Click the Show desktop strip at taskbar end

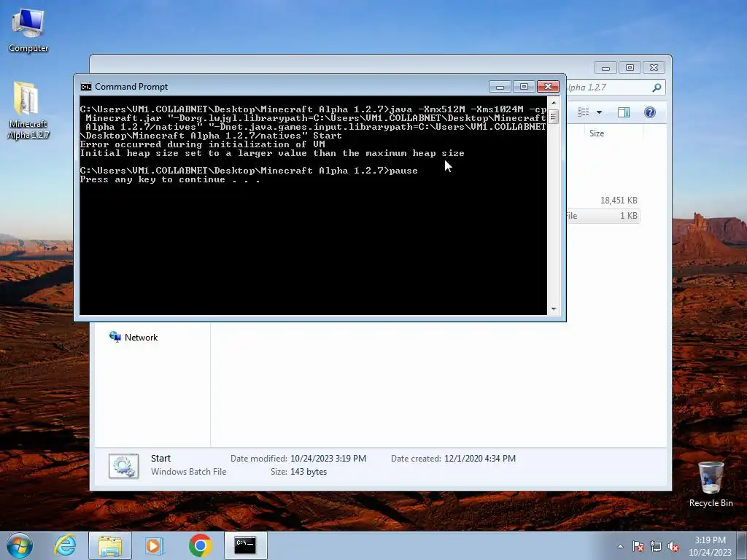tap(743, 545)
